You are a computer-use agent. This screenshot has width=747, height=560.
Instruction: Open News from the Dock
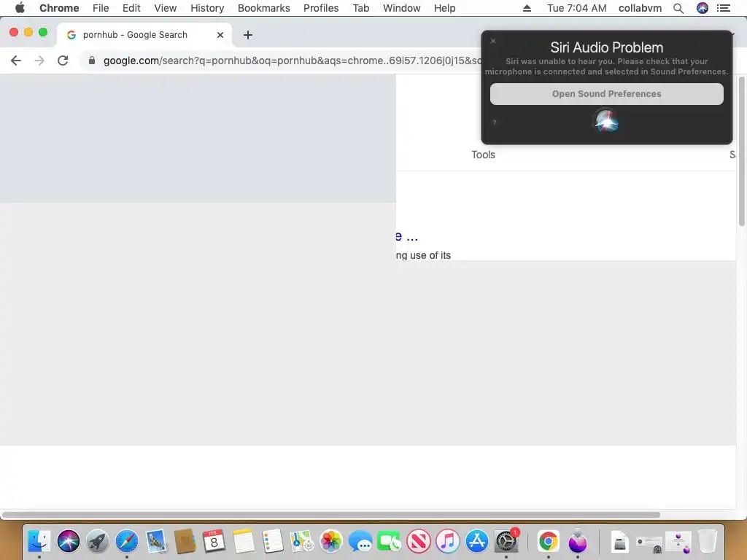click(418, 541)
